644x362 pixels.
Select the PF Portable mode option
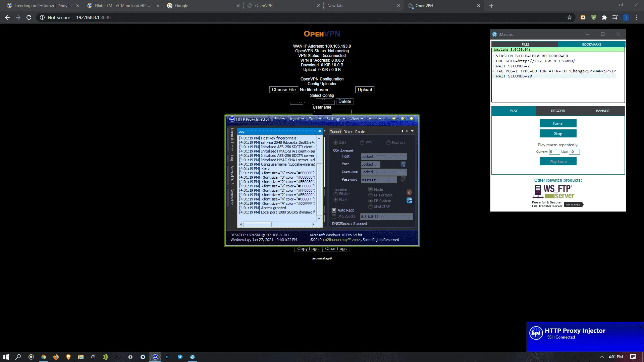370,195
